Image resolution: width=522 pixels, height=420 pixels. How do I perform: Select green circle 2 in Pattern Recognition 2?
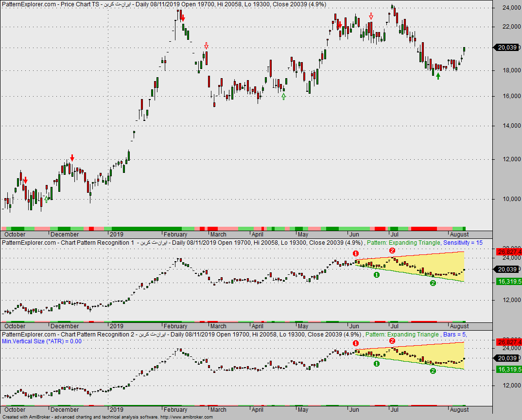[433, 371]
